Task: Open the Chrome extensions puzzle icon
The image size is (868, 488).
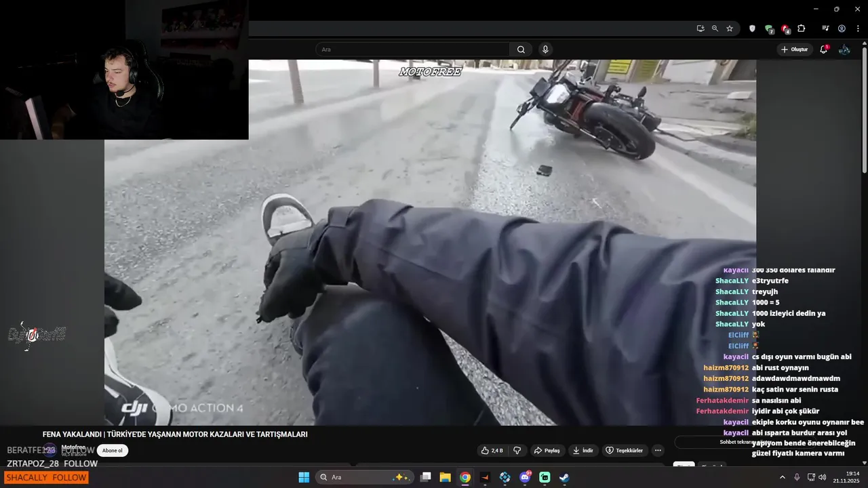Action: [802, 28]
